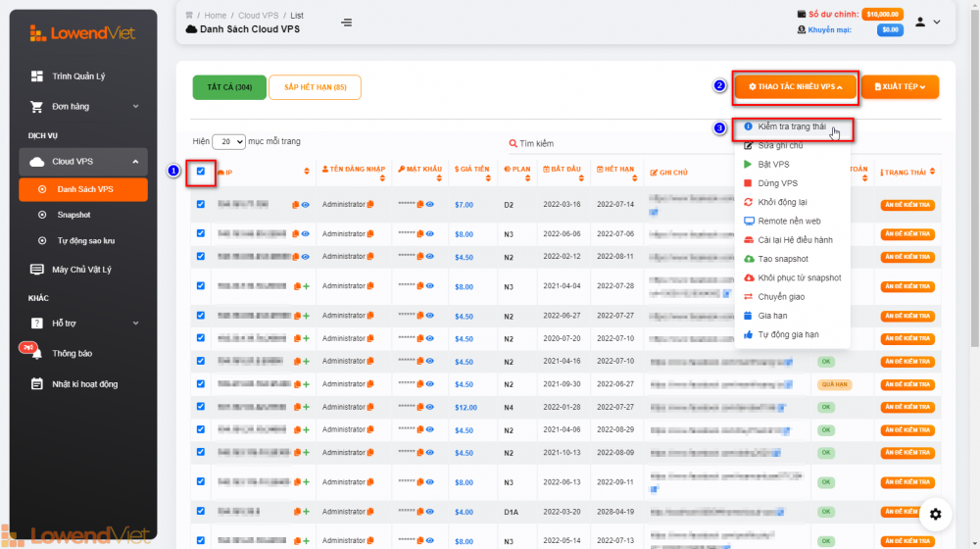Toggle the sidebar hamburger menu icon

click(x=346, y=23)
